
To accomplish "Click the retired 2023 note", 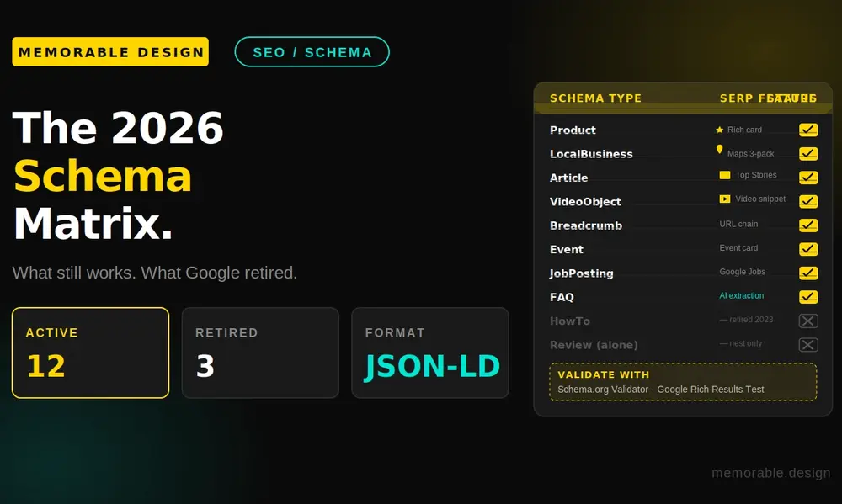I will [x=746, y=320].
